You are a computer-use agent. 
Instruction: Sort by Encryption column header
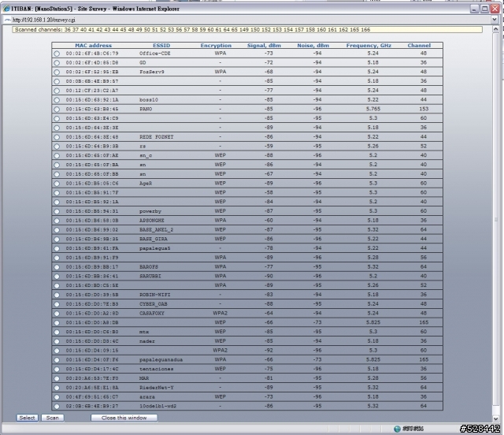[216, 46]
